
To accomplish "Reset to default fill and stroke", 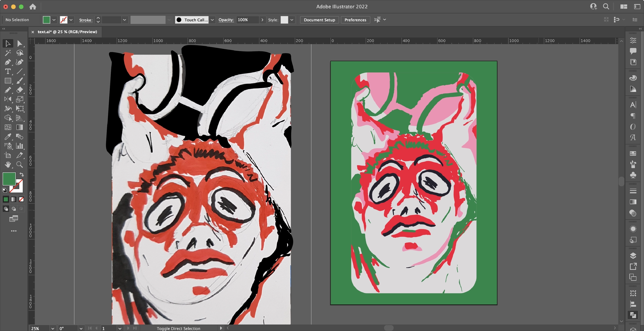I will point(4,190).
